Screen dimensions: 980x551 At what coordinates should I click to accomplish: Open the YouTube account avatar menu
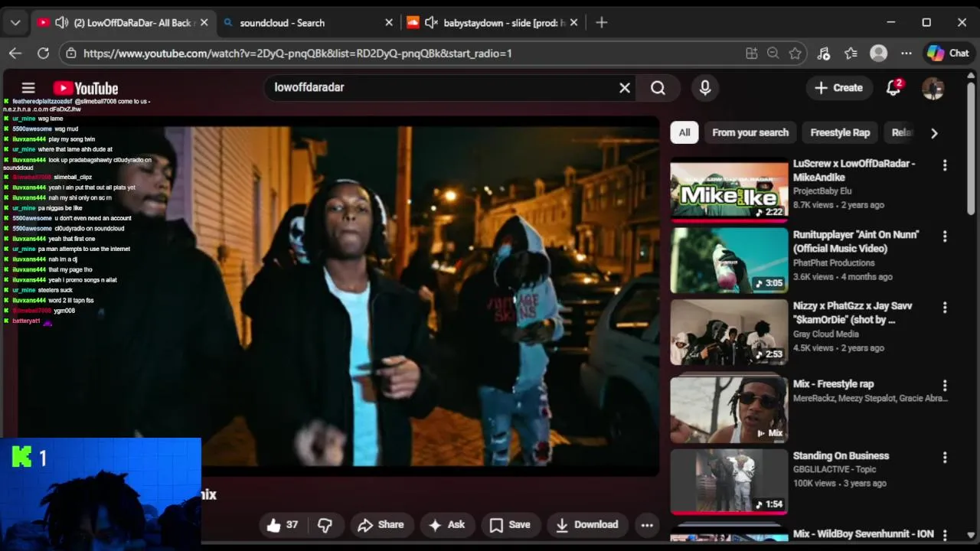coord(933,88)
